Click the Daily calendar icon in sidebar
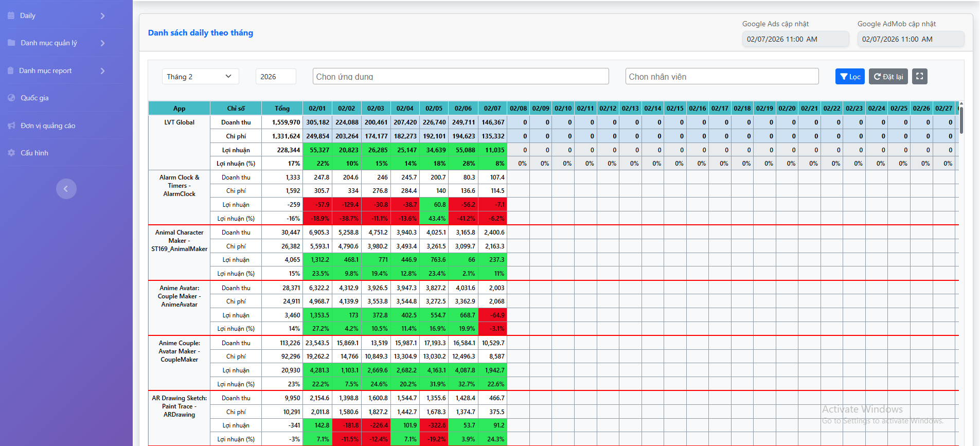 click(x=11, y=15)
